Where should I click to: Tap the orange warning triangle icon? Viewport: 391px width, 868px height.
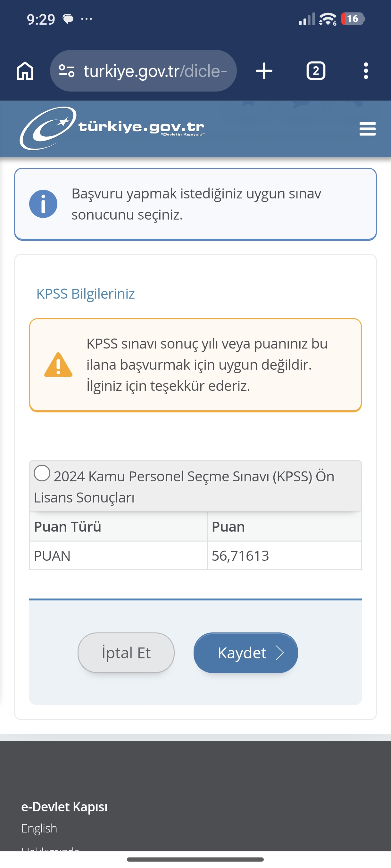58,365
